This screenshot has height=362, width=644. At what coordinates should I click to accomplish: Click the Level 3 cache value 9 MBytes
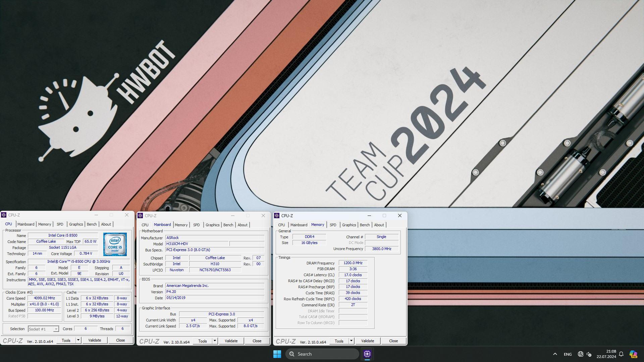[x=97, y=316]
